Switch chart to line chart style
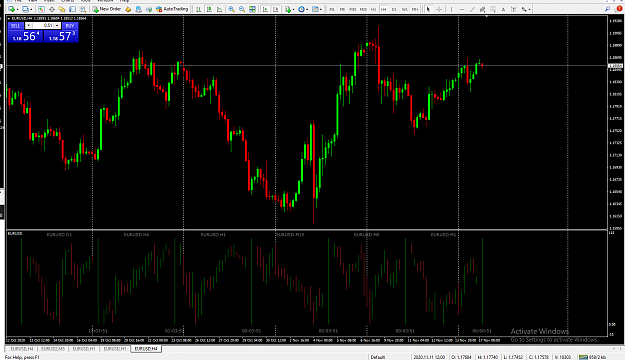Screen dimensions: 625x360 [219, 9]
